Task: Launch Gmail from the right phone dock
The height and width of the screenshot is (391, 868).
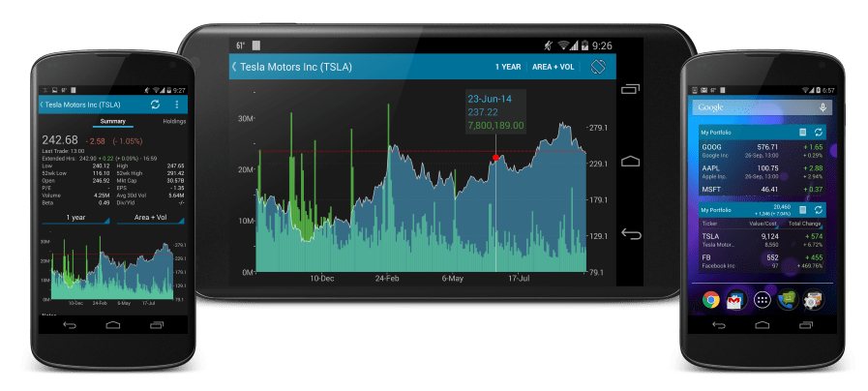Action: pyautogui.click(x=735, y=300)
